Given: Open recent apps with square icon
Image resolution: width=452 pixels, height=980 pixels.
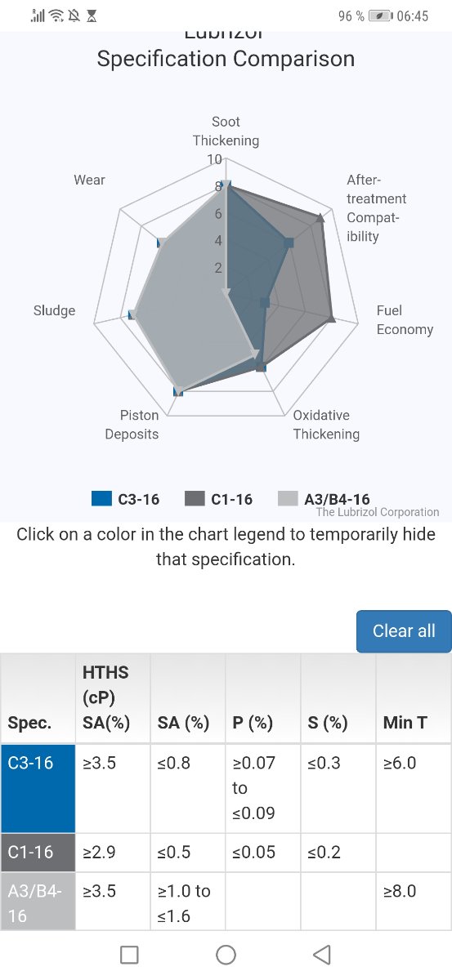Looking at the screenshot, I should point(129,954).
